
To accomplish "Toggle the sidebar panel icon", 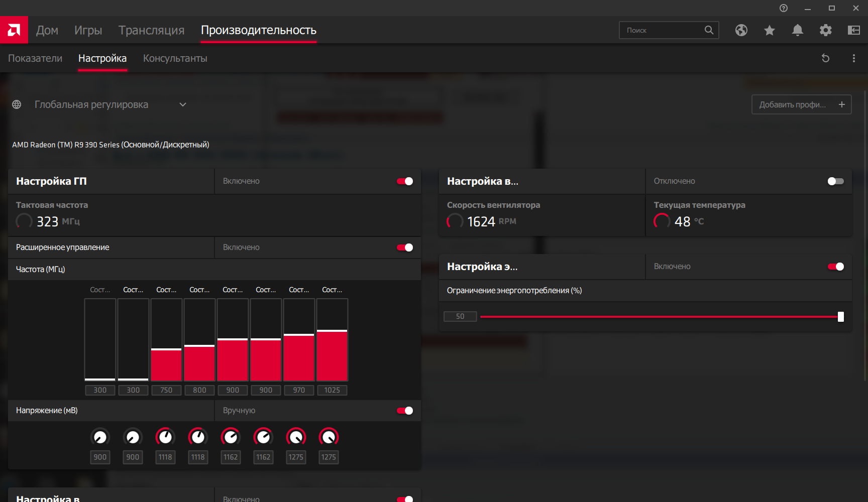I will pos(854,30).
